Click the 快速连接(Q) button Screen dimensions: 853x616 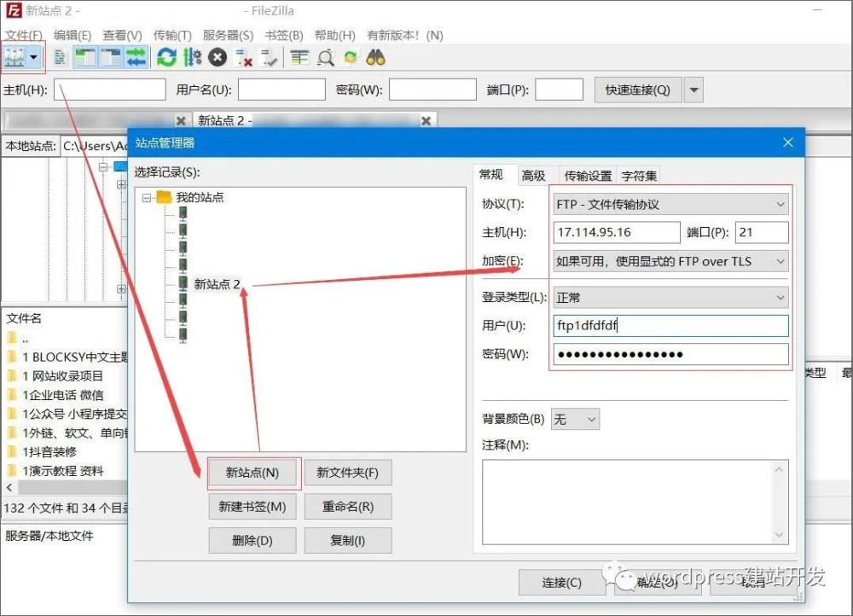click(x=638, y=90)
